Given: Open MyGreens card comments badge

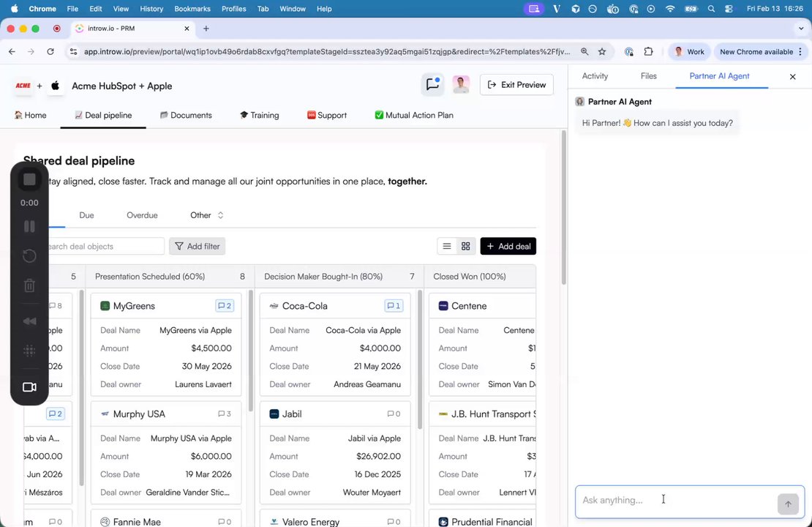Looking at the screenshot, I should [x=225, y=306].
